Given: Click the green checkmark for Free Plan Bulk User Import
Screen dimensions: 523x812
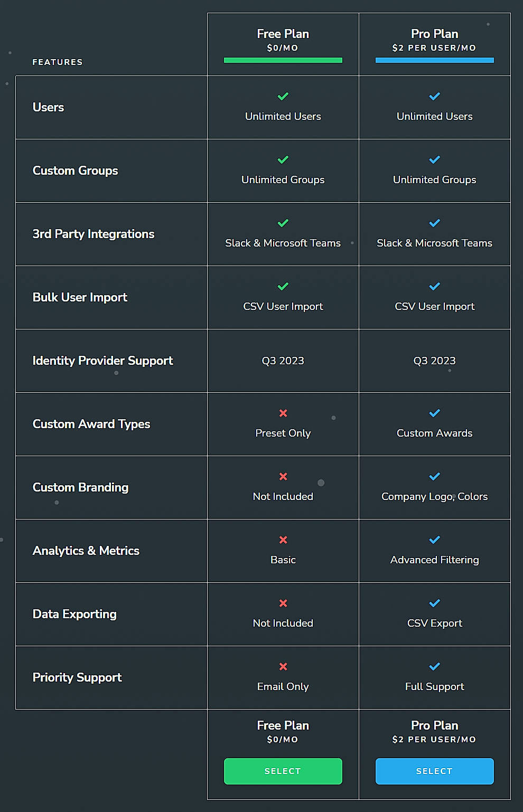Looking at the screenshot, I should point(283,287).
